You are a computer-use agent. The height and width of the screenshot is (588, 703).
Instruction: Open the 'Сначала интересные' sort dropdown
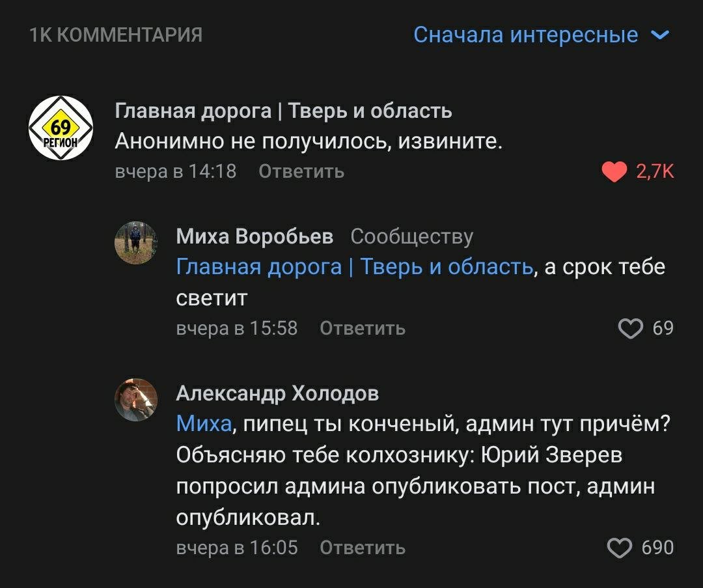pos(525,35)
